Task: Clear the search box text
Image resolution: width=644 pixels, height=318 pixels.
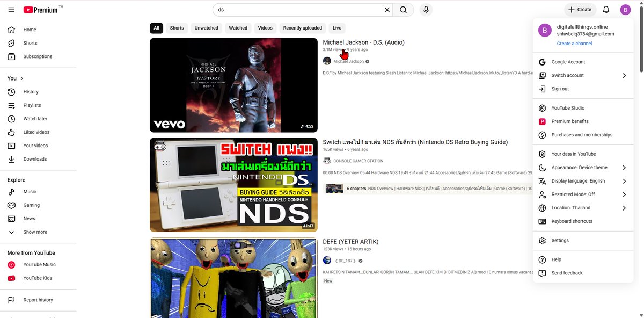Action: (x=387, y=10)
